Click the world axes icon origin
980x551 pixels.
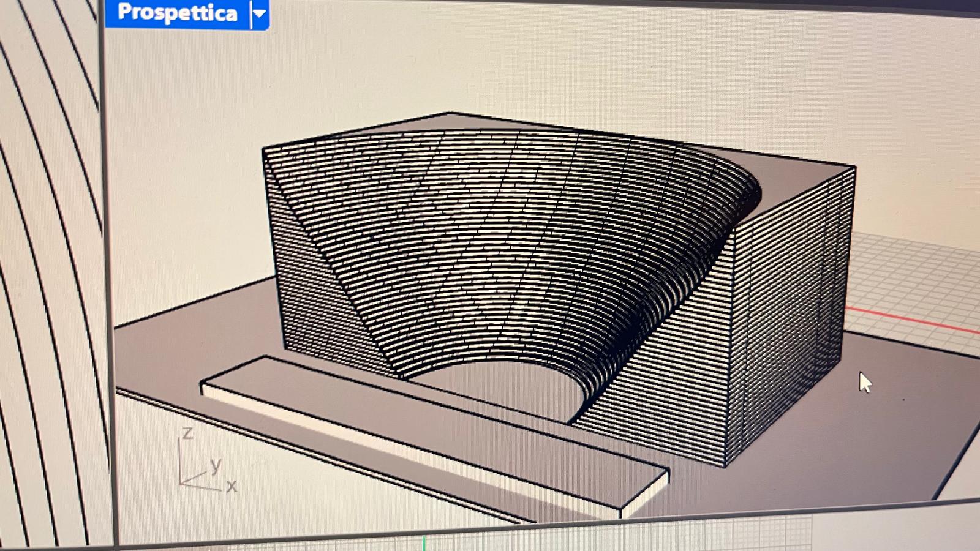(181, 483)
